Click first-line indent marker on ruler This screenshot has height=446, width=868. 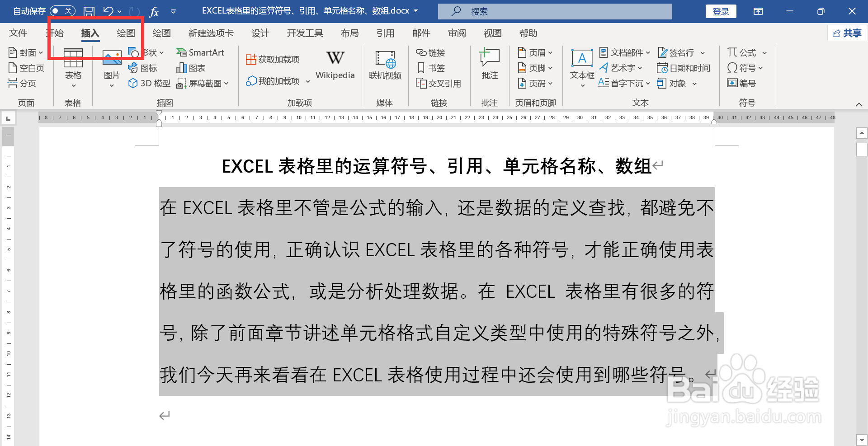pos(159,113)
